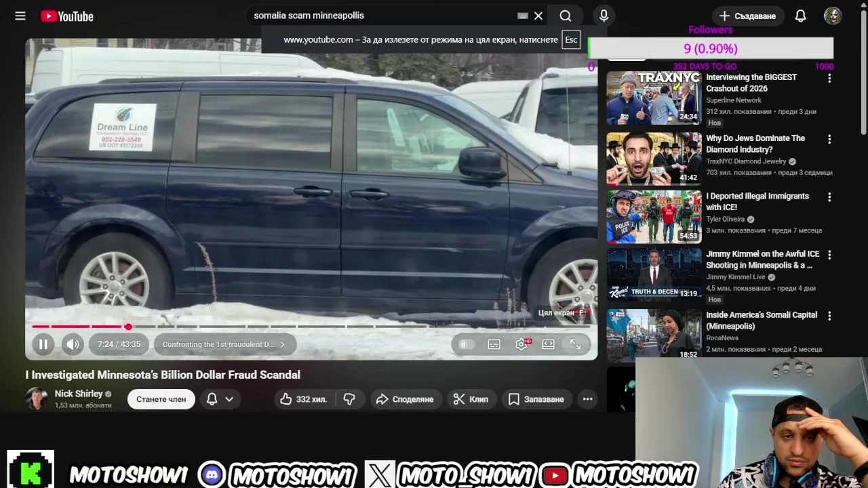Mute the video with speaker icon

(73, 344)
